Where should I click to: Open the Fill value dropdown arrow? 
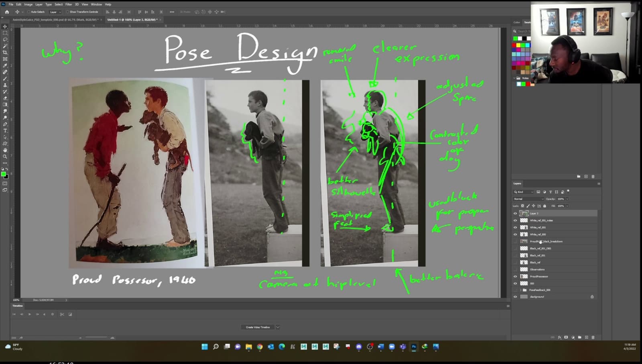567,206
